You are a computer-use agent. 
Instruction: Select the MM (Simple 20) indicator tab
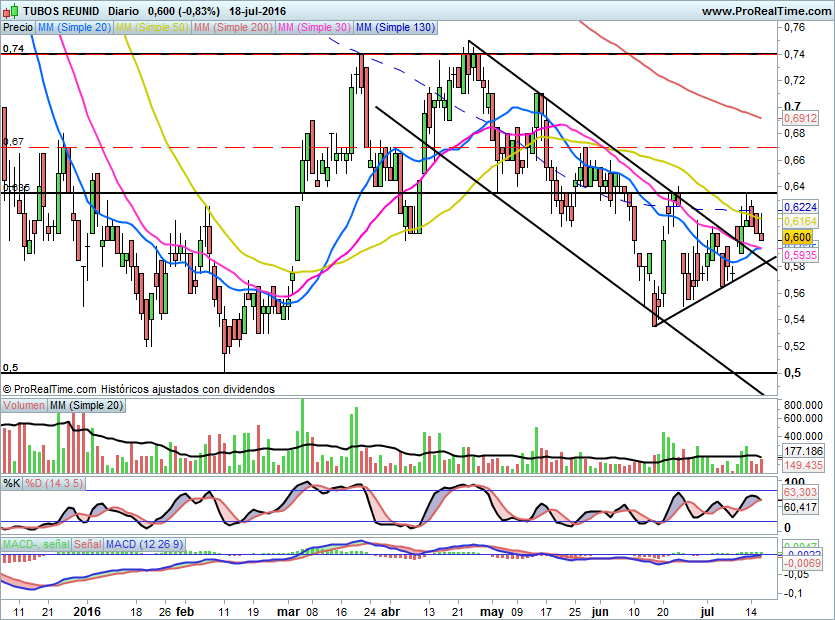pos(74,28)
